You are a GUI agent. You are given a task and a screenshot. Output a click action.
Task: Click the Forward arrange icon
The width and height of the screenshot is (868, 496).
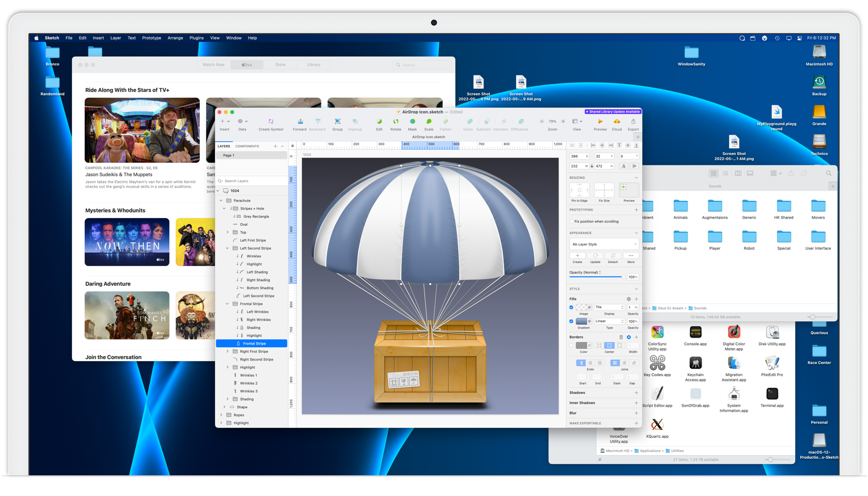(x=300, y=122)
